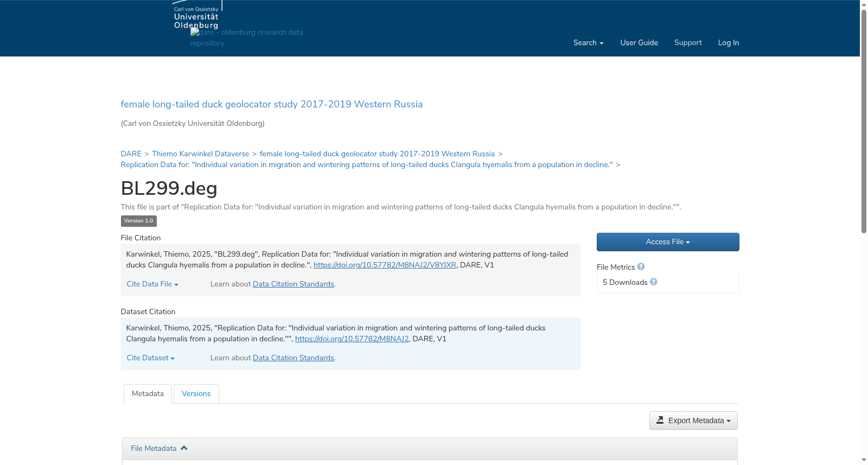Open Data Citation Standards link in Dataset Citation
Viewport: 868px width, 465px height.
293,358
